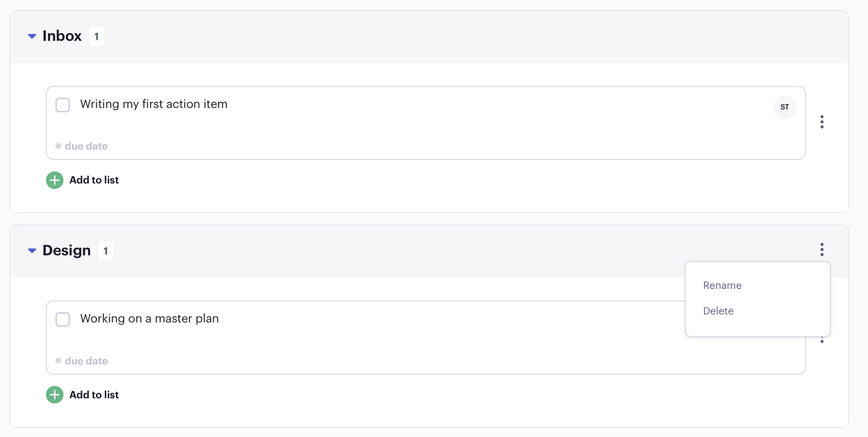
Task: Open three-dot menu for first action item
Action: pos(822,122)
